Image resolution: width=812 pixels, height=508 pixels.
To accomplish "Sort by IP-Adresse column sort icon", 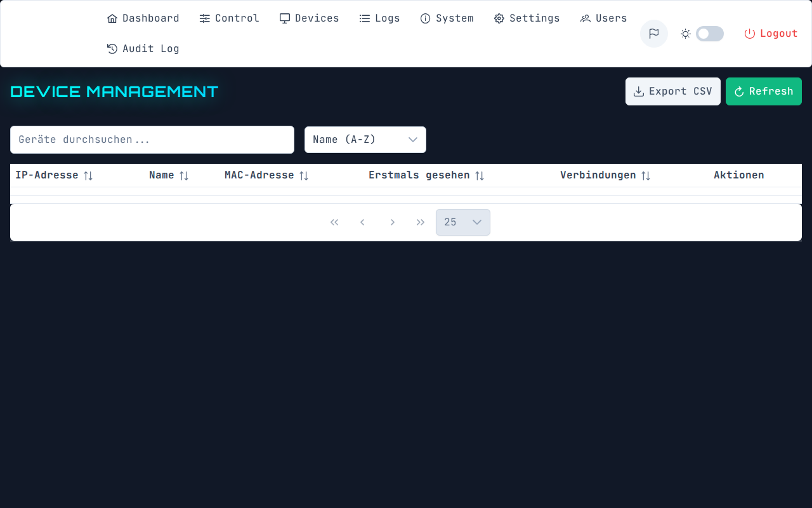I will 88,176.
